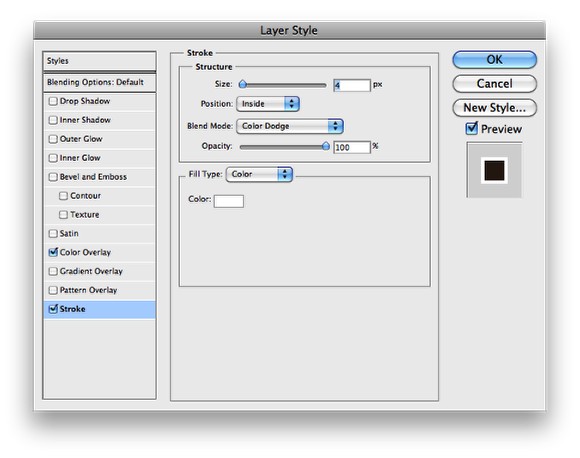Expand the Fill Type dropdown

pyautogui.click(x=259, y=174)
